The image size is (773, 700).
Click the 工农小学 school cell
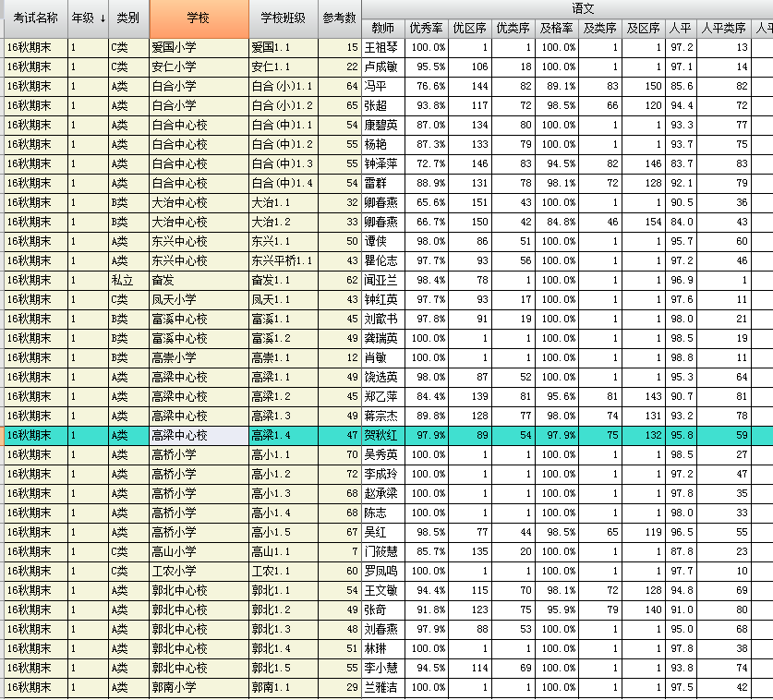pos(198,572)
